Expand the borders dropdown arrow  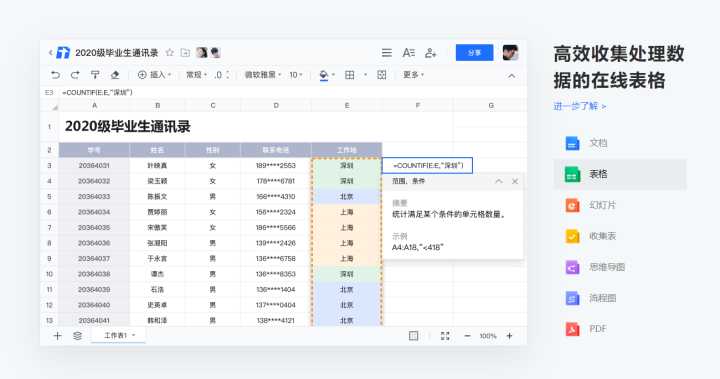(x=366, y=74)
